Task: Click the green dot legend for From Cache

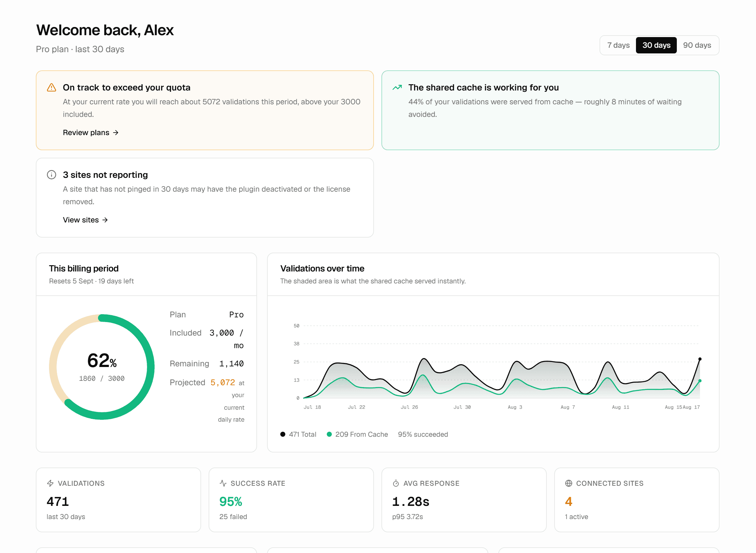Action: click(x=329, y=434)
